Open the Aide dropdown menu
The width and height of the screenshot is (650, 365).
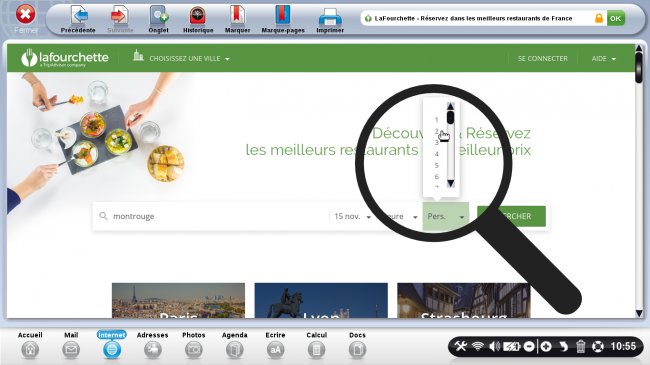(604, 58)
